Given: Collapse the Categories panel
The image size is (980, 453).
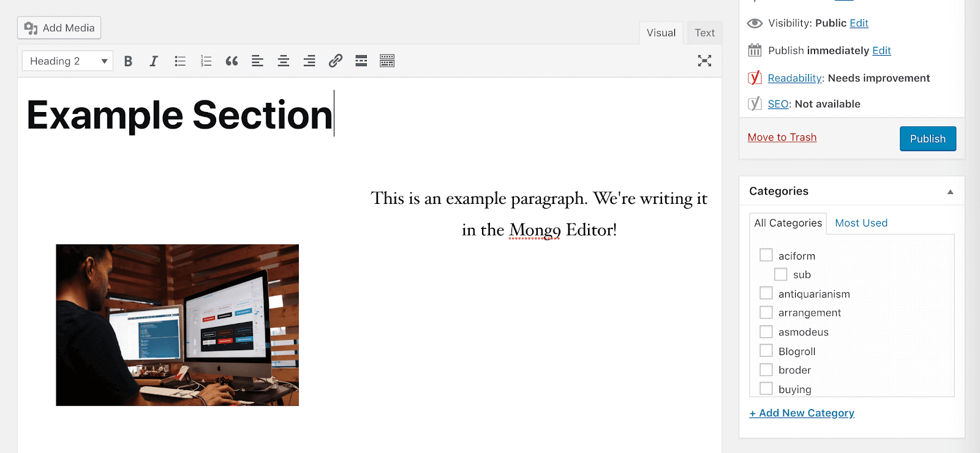Looking at the screenshot, I should tap(951, 192).
